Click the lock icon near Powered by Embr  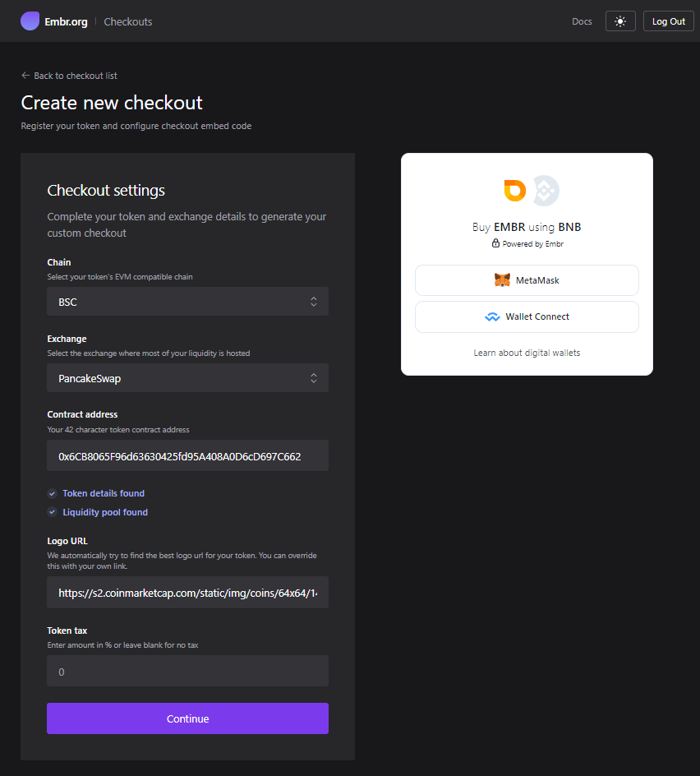495,243
